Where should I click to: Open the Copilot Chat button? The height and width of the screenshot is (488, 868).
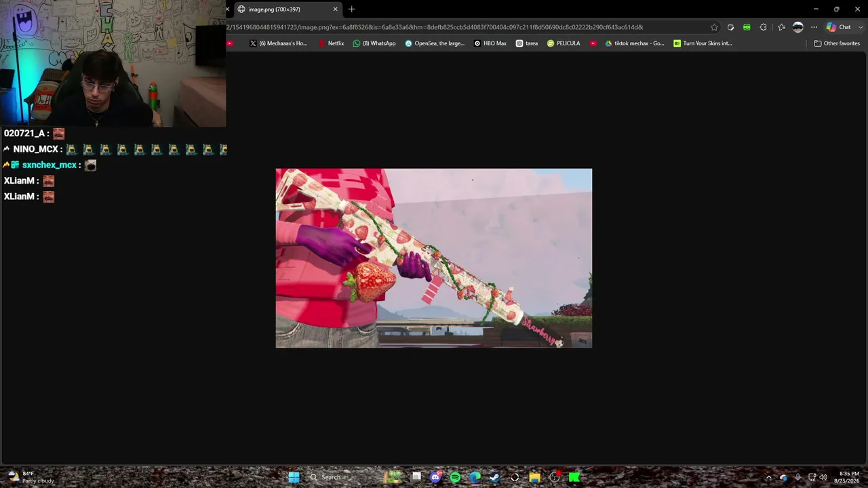[839, 27]
